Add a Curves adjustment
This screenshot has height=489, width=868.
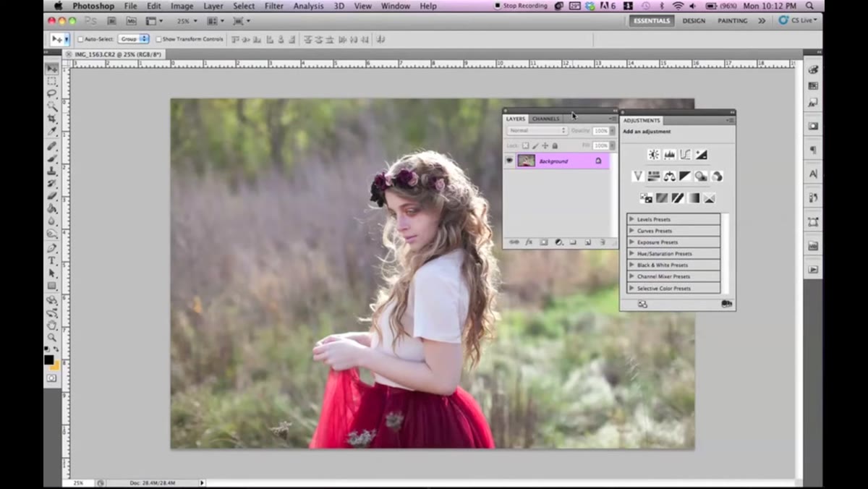[685, 155]
